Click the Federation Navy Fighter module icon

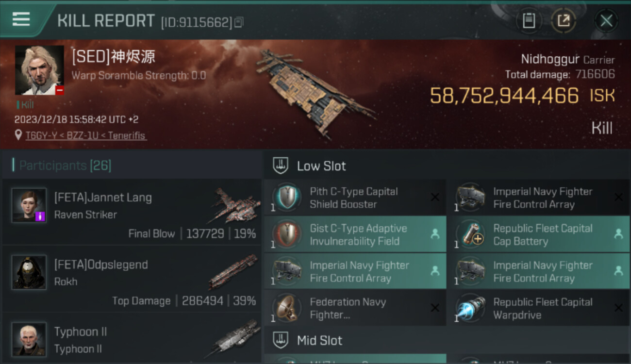tap(286, 308)
